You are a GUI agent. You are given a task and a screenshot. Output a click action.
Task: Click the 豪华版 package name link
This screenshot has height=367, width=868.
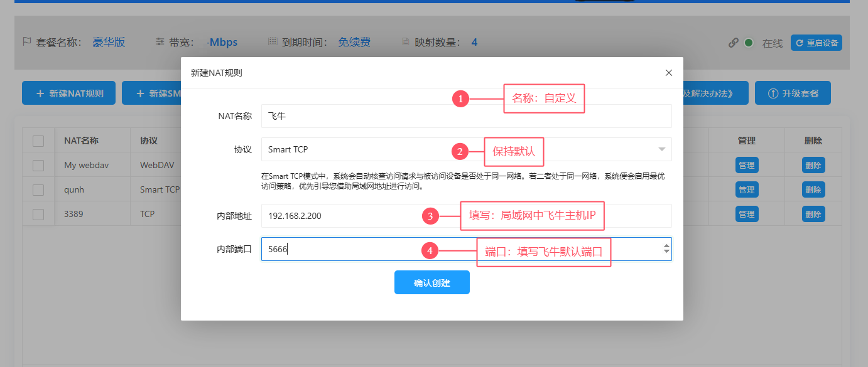(109, 42)
